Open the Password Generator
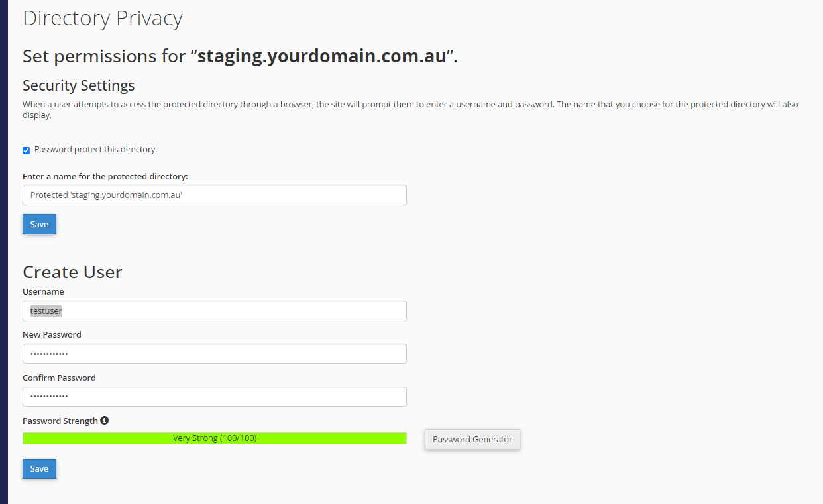This screenshot has width=823, height=504. 472,439
